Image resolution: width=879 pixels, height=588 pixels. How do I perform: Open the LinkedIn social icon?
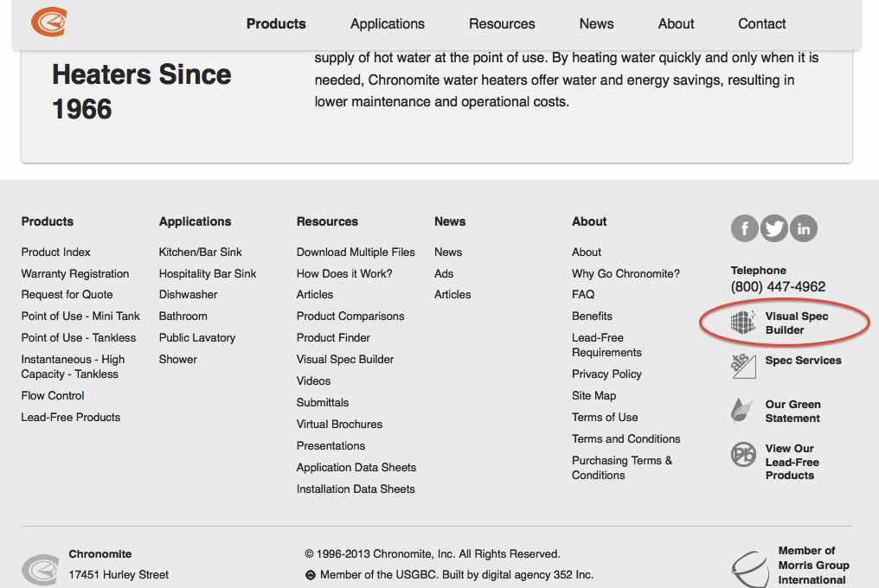804,228
